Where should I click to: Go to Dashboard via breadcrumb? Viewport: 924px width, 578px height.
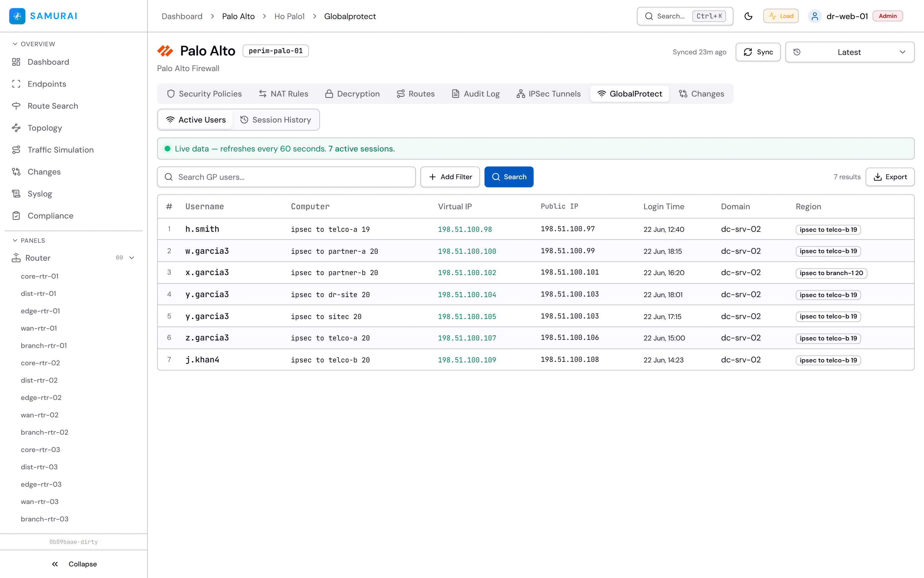(182, 16)
